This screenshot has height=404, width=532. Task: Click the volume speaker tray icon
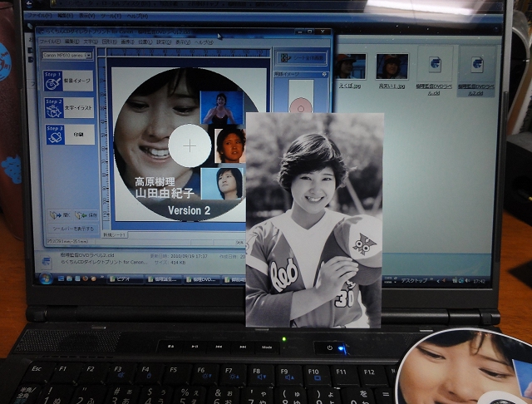[468, 281]
